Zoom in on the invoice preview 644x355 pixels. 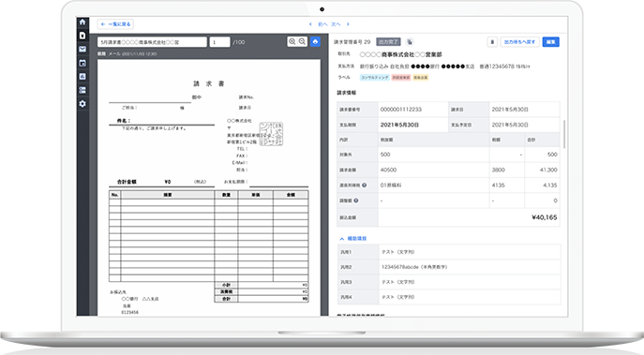coord(292,41)
